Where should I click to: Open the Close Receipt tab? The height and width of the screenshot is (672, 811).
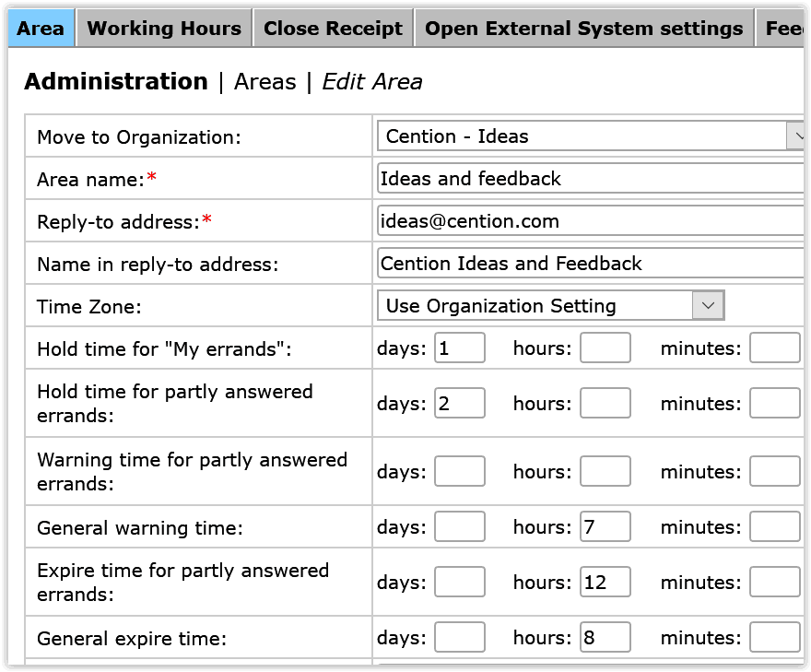pos(333,29)
